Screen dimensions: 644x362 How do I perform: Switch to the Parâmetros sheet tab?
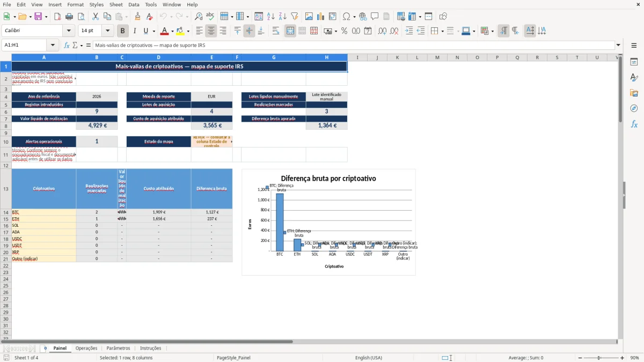[118, 348]
